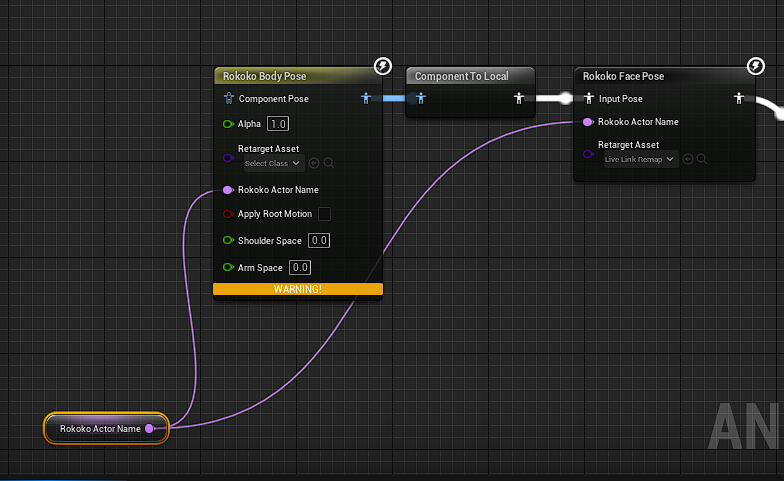This screenshot has width=784, height=481.
Task: Click the fast-path lightning icon on Rokoko Body Pose
Action: (383, 66)
